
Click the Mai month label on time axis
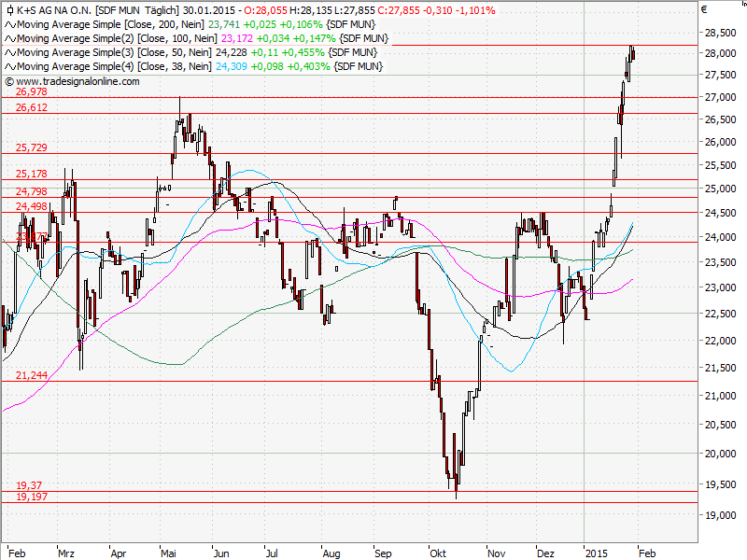click(x=170, y=552)
